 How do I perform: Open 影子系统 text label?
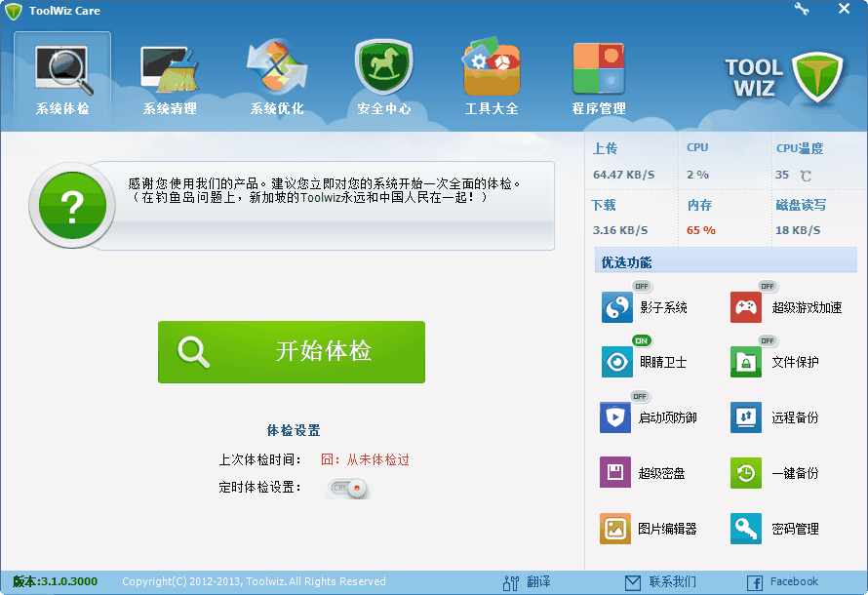pyautogui.click(x=663, y=307)
